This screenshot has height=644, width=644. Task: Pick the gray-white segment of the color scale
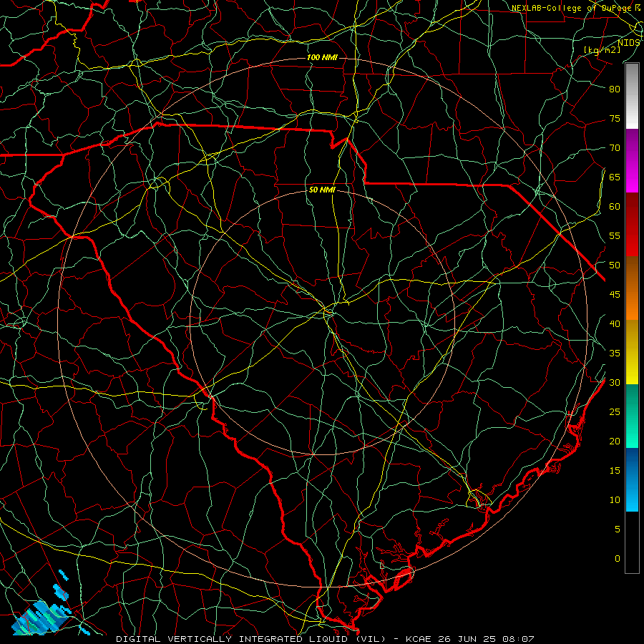tap(632, 96)
